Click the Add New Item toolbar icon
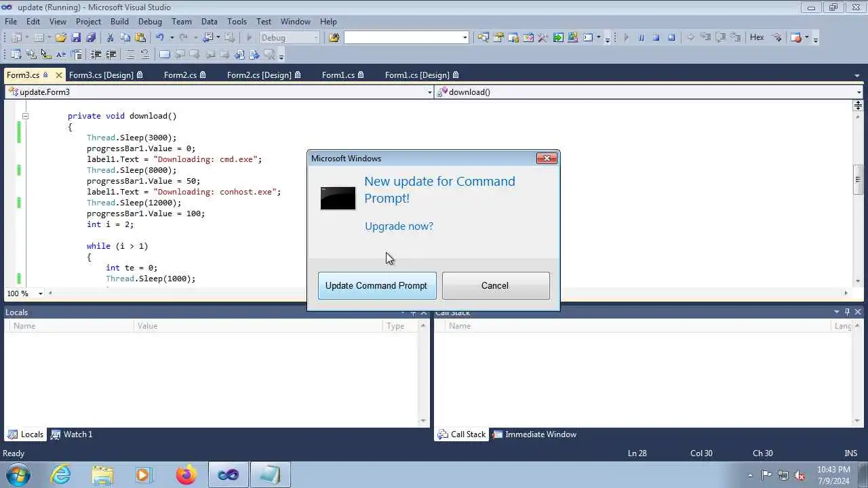Viewport: 868px width, 488px height. pyautogui.click(x=39, y=37)
